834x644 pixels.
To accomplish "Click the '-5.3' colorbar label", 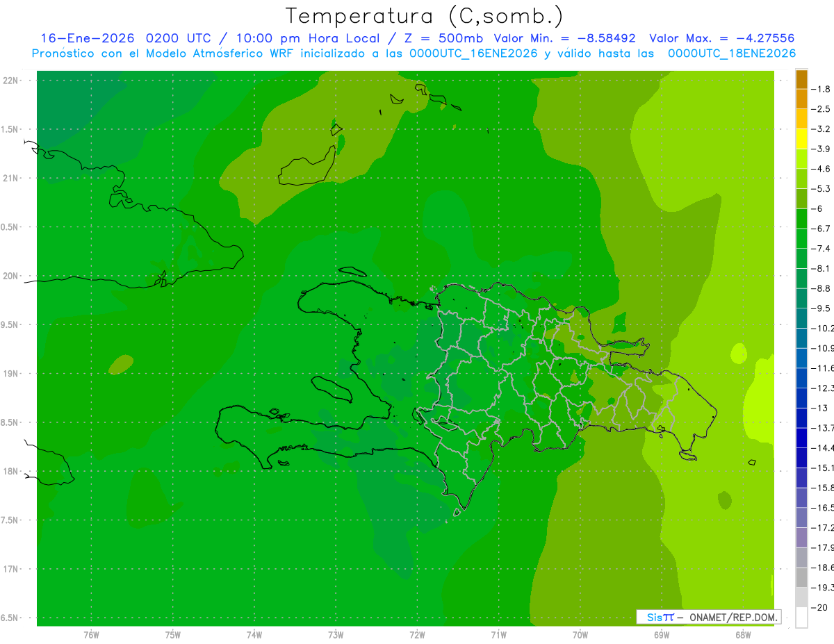I will coord(821,189).
